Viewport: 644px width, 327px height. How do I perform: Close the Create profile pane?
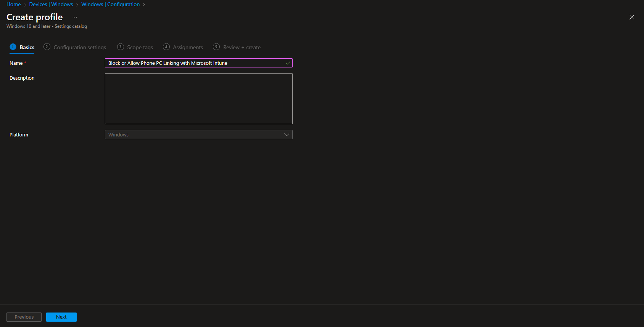(x=632, y=17)
